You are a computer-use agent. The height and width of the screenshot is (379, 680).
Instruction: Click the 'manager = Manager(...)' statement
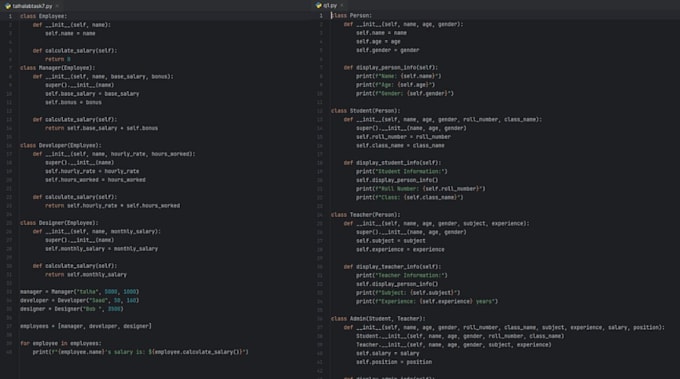tap(79, 292)
